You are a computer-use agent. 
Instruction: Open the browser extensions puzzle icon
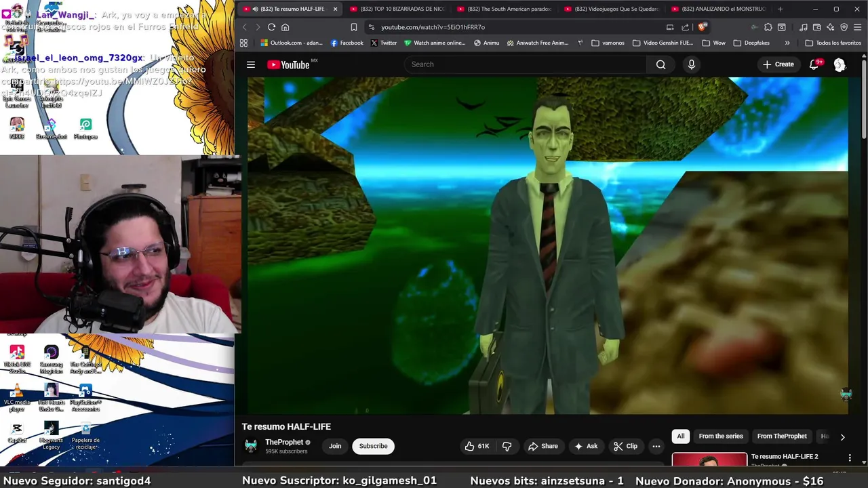(768, 27)
